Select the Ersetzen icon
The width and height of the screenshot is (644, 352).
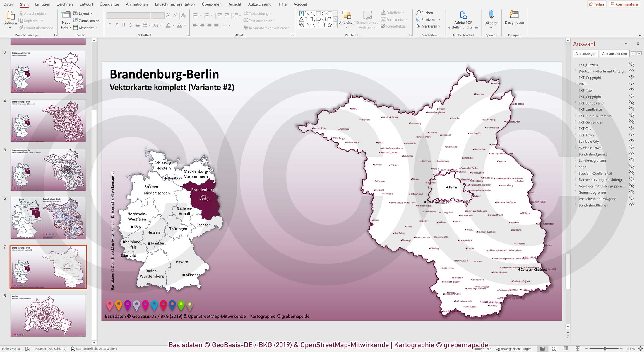(418, 19)
